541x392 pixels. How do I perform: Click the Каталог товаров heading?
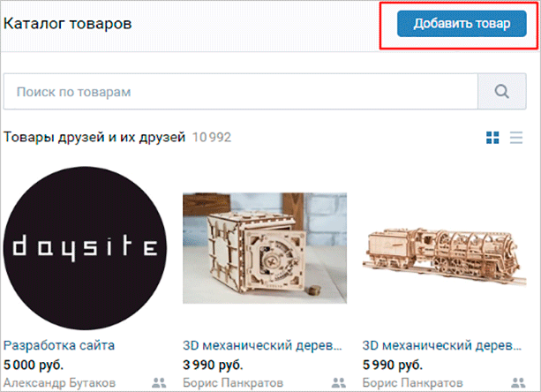68,24
